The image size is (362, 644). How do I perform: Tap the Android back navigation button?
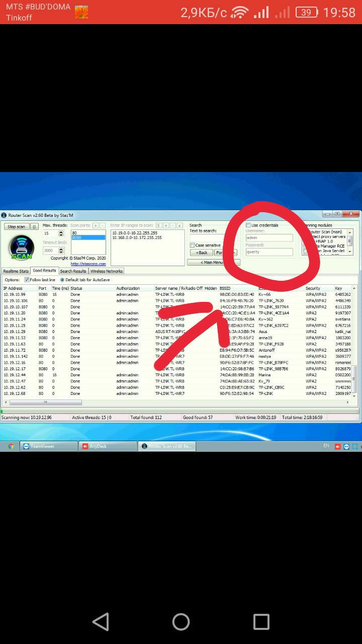tap(101, 622)
